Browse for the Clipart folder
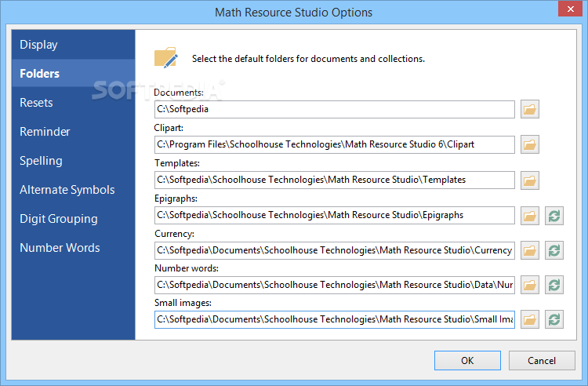Screen dimensions: 588x386 pyautogui.click(x=529, y=144)
